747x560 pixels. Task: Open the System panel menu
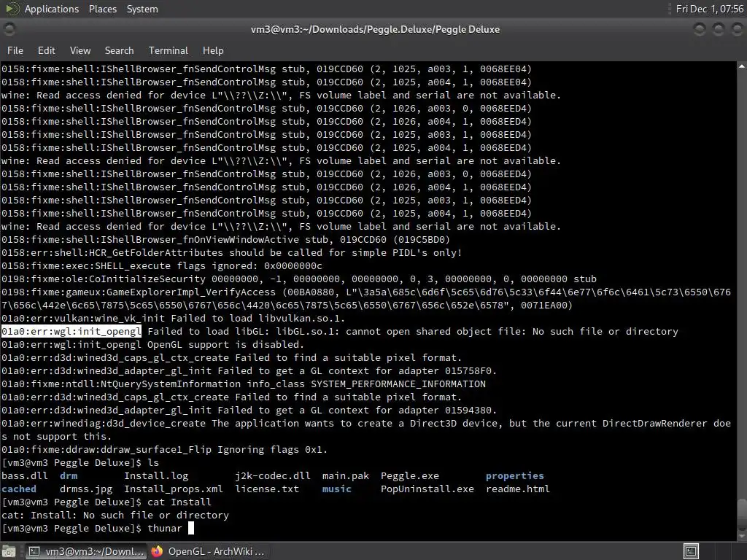click(142, 9)
